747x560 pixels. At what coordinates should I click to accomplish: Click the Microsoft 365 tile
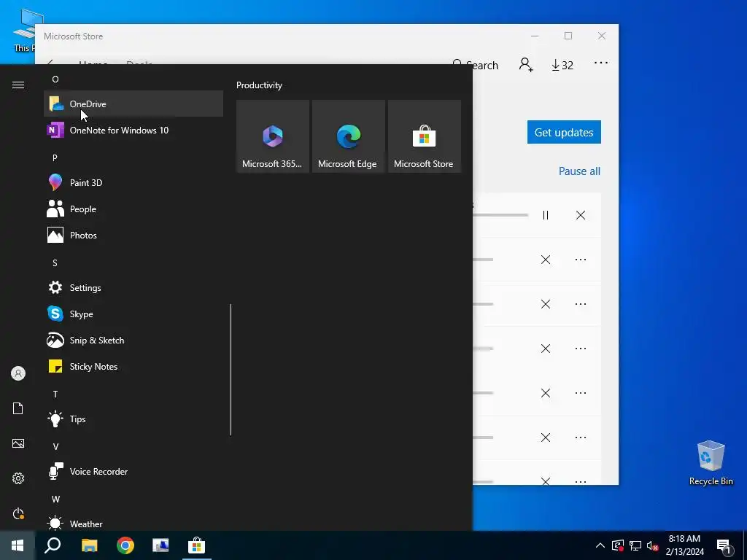(x=273, y=136)
